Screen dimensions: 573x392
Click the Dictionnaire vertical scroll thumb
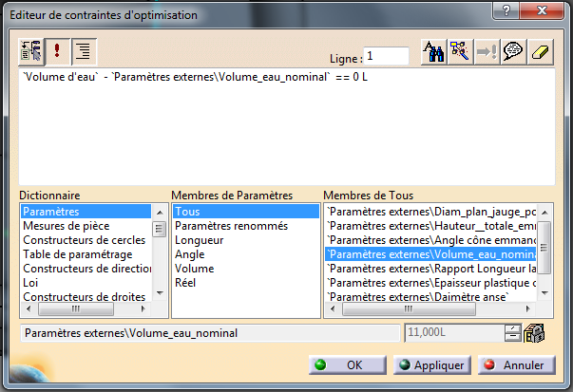point(159,229)
